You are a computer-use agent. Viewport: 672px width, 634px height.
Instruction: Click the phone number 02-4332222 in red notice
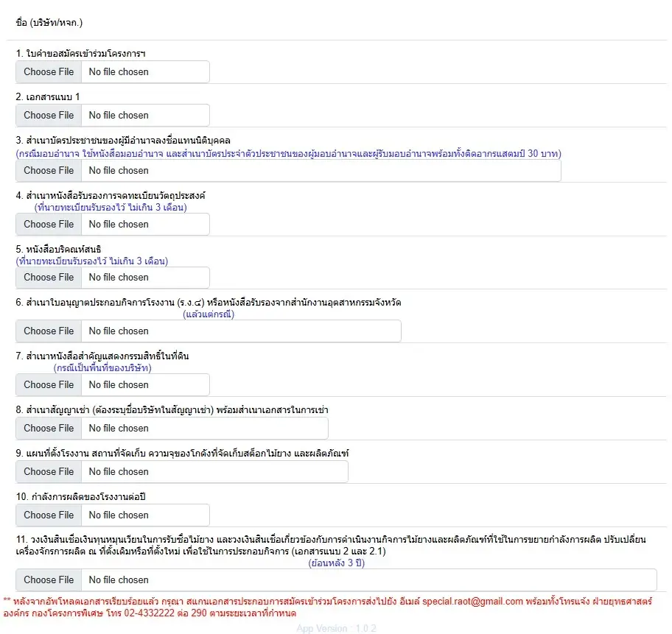150,613
